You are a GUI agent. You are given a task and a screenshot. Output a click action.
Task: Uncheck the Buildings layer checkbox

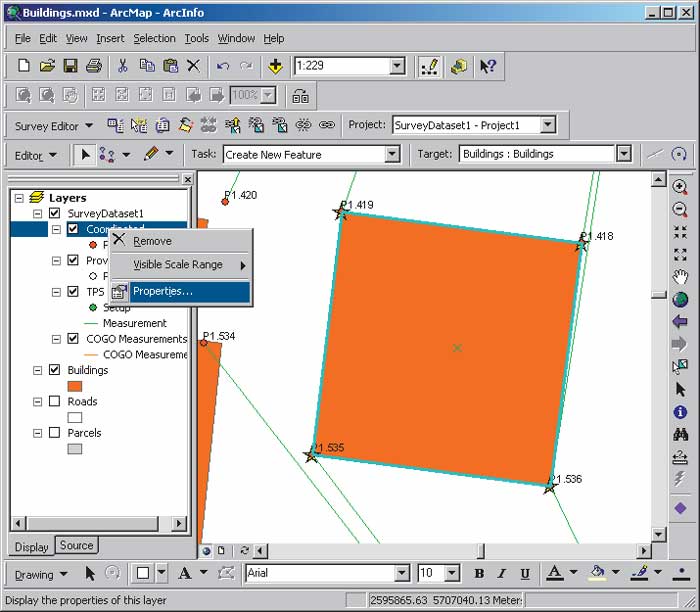pyautogui.click(x=54, y=370)
